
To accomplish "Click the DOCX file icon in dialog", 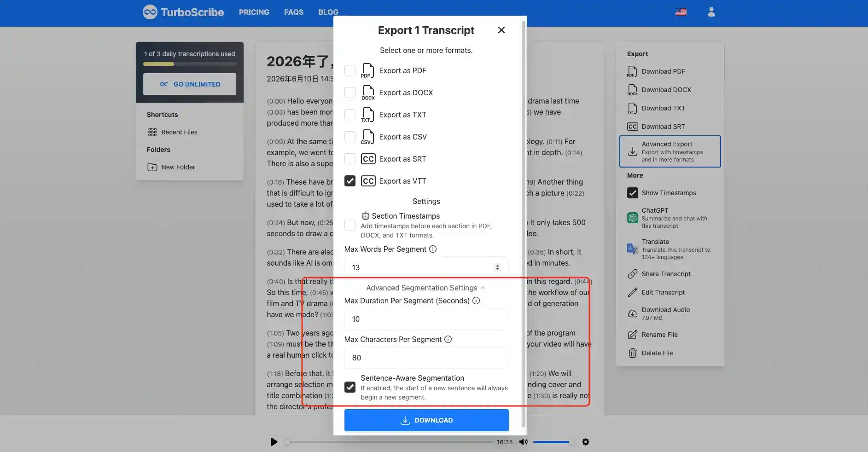I will [368, 93].
